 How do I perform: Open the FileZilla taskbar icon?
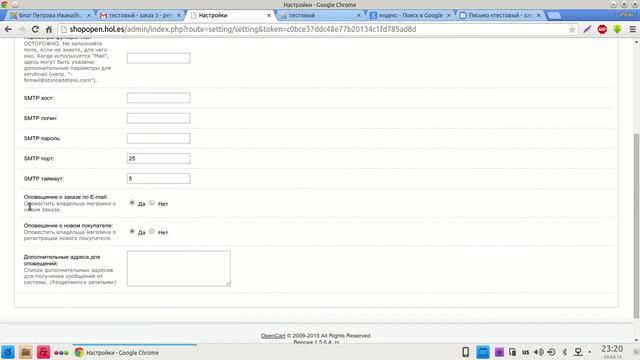click(43, 352)
